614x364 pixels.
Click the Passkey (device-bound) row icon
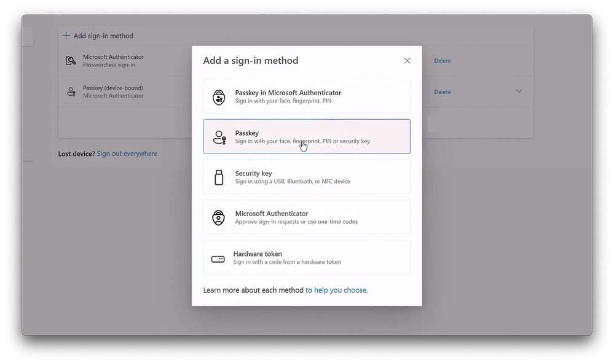[71, 91]
